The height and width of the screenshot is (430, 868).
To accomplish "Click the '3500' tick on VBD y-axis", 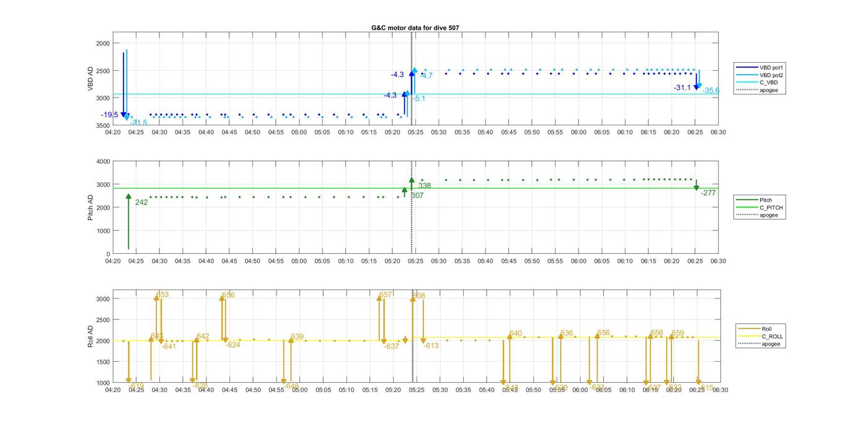I will pos(103,125).
